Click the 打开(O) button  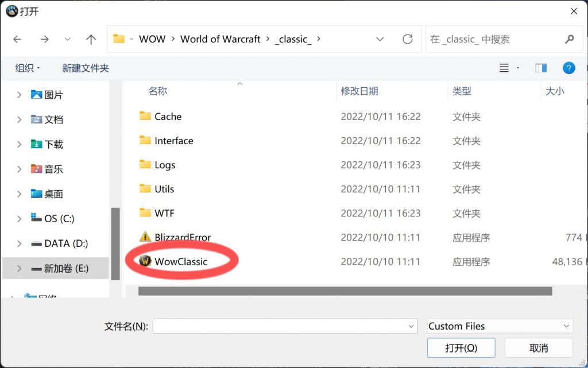point(461,348)
